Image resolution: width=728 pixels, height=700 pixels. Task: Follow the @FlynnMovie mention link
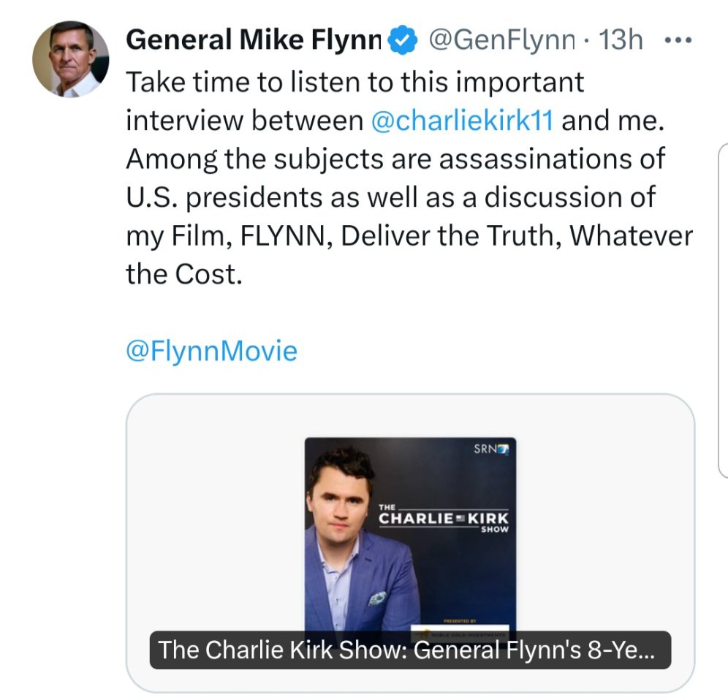212,351
